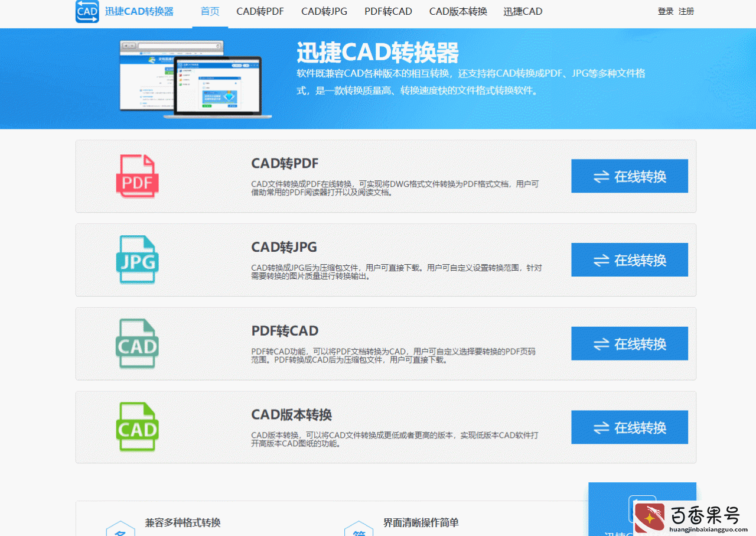Image resolution: width=756 pixels, height=536 pixels.
Task: Click the 登录 link
Action: (x=666, y=11)
